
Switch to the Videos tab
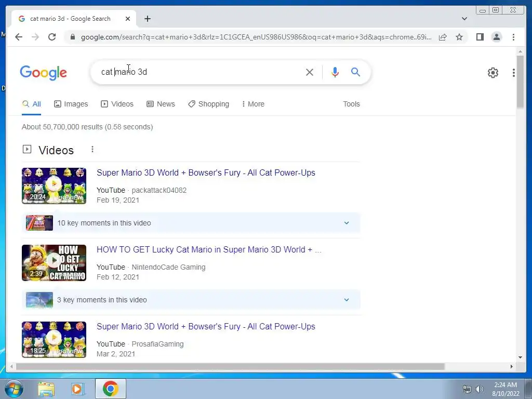click(x=117, y=104)
